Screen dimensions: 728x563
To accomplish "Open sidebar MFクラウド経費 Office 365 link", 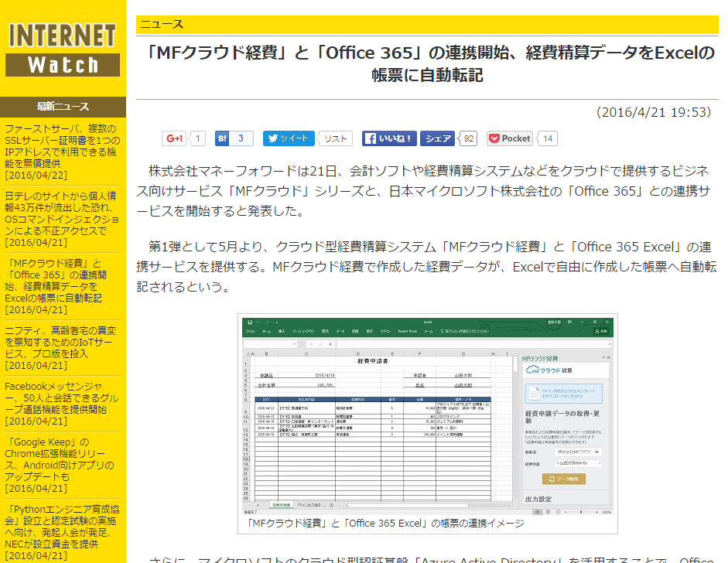I will [x=56, y=281].
